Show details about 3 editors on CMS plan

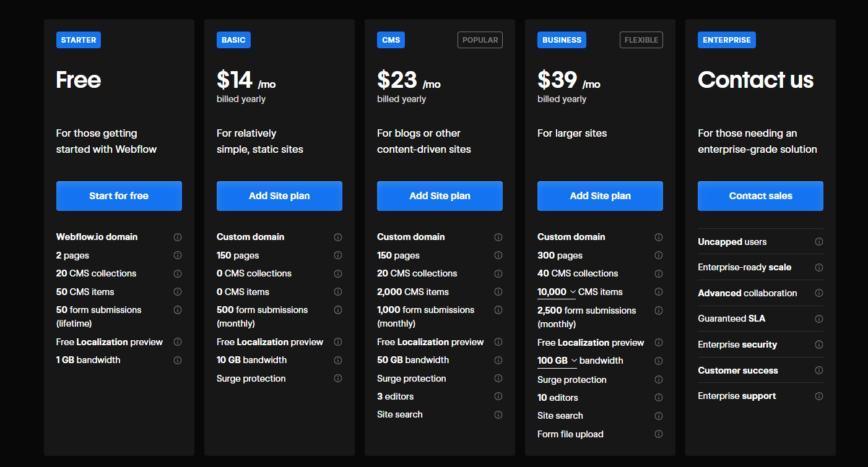point(498,396)
